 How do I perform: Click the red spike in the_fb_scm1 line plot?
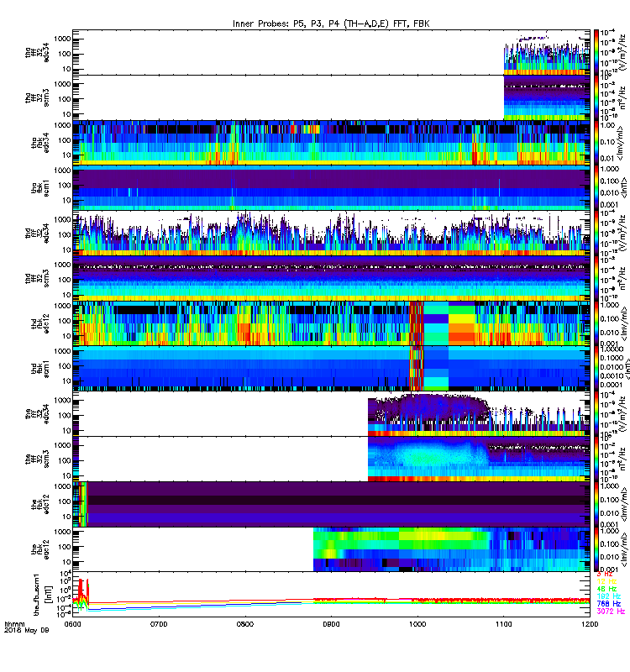[80, 588]
